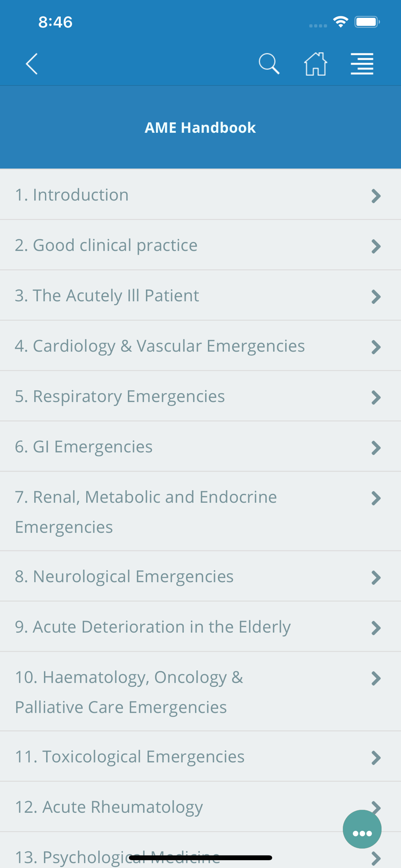Image resolution: width=401 pixels, height=868 pixels.
Task: Open the search magnifier icon
Action: pos(269,64)
